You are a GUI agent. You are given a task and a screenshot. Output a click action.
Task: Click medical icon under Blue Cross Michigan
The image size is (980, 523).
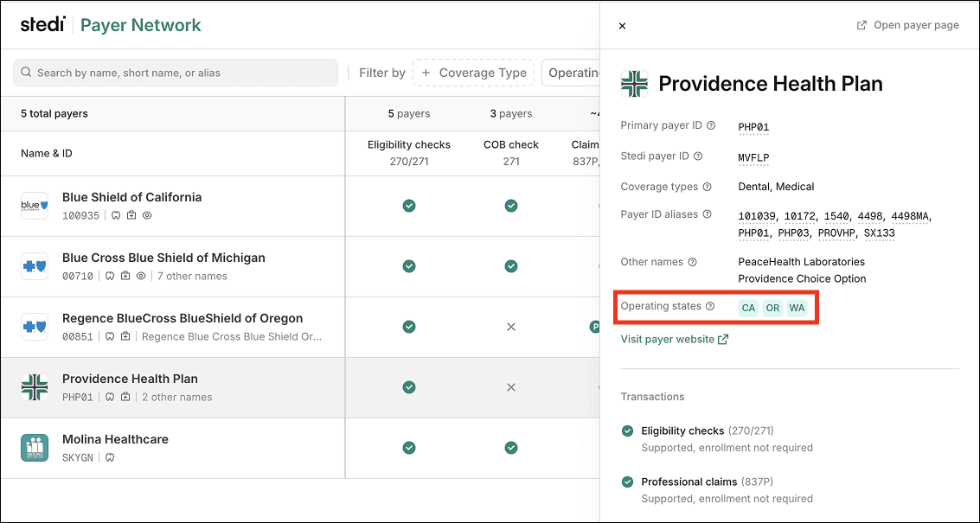[125, 276]
